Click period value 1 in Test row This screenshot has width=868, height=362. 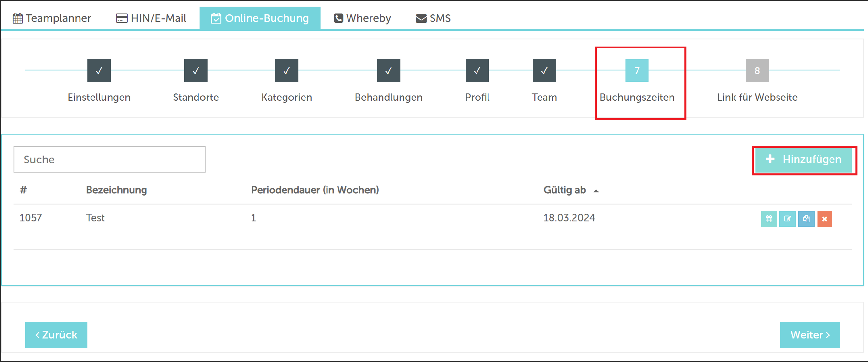click(x=253, y=218)
